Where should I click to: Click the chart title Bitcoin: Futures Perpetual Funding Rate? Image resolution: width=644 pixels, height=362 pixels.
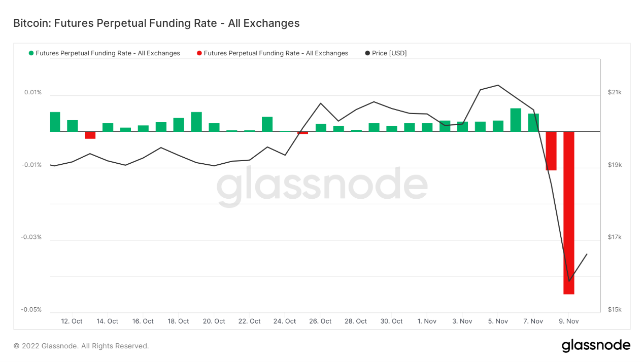156,23
